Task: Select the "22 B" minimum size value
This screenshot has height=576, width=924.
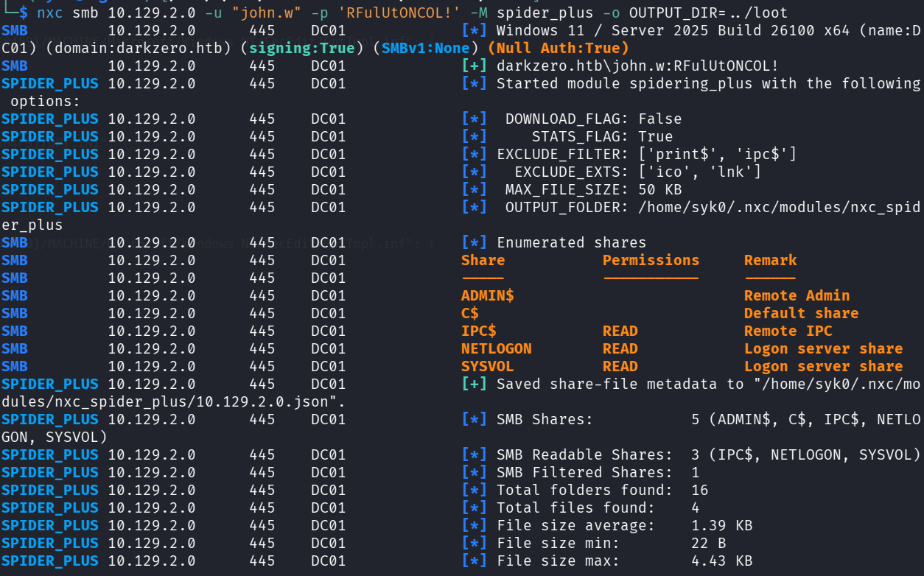Action: click(x=709, y=543)
